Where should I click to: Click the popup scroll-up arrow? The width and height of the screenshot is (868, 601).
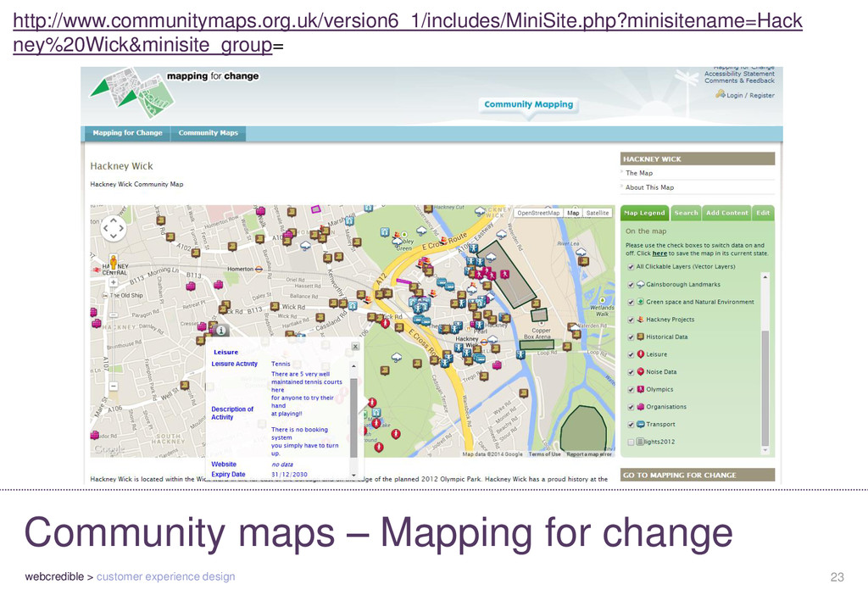coord(353,366)
